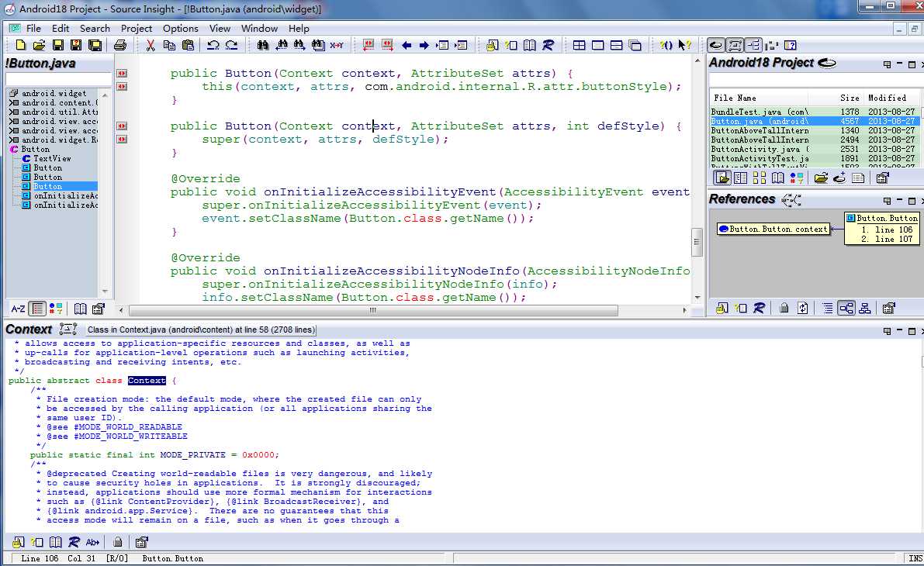The height and width of the screenshot is (566, 924).
Task: Cascade windows using the overlapping windows icon
Action: (x=635, y=45)
